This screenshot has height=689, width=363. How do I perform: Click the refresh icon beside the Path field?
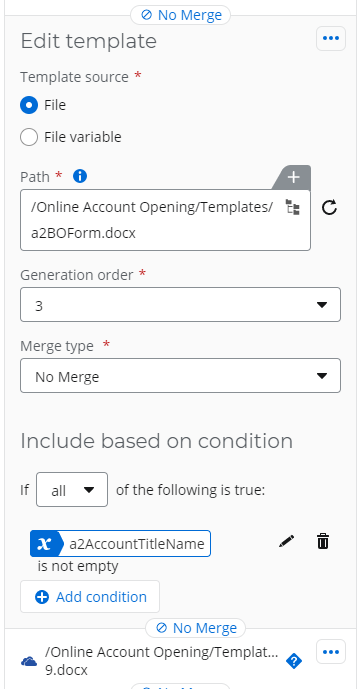click(329, 207)
